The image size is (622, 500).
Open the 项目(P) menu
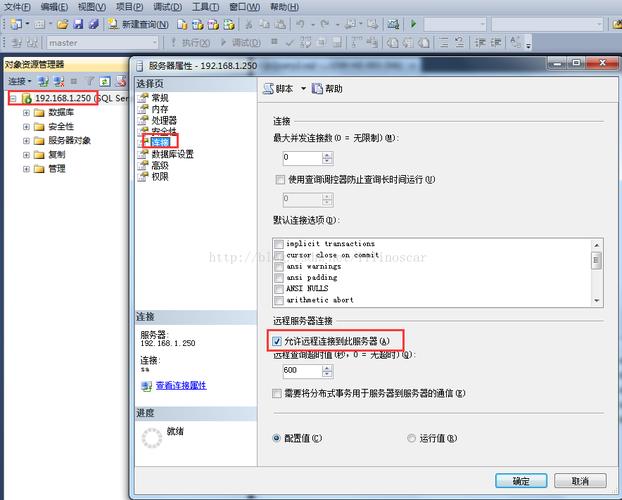click(x=129, y=7)
